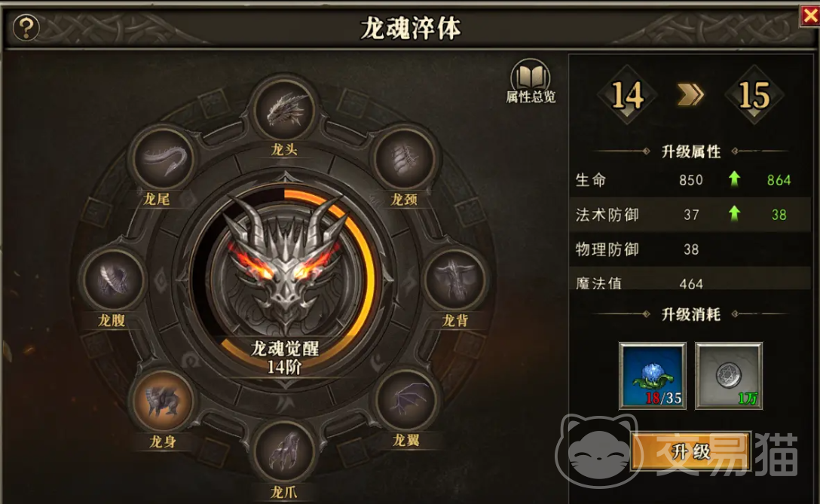Image resolution: width=820 pixels, height=504 pixels.
Task: Select the 龙背 dragon back icon
Action: point(455,279)
